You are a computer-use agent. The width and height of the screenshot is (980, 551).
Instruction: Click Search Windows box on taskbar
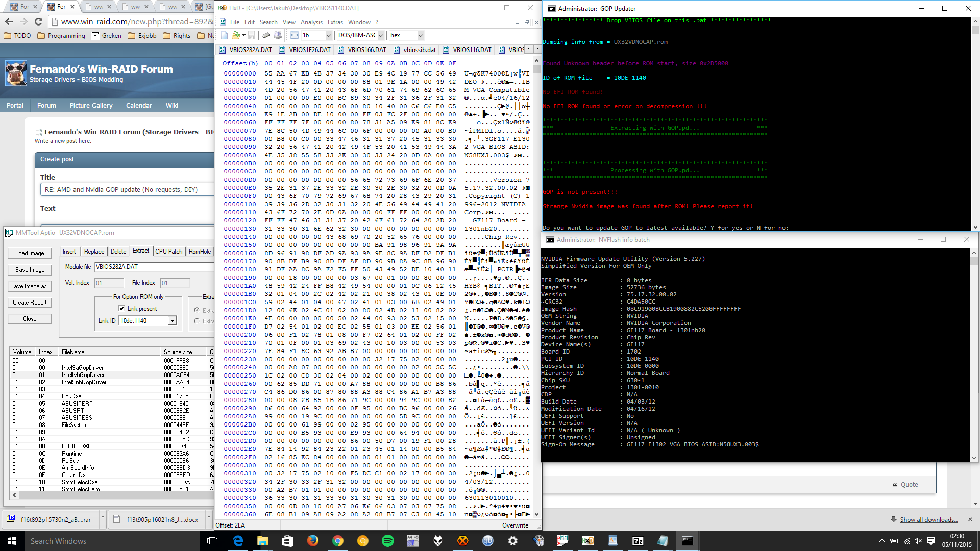point(112,541)
